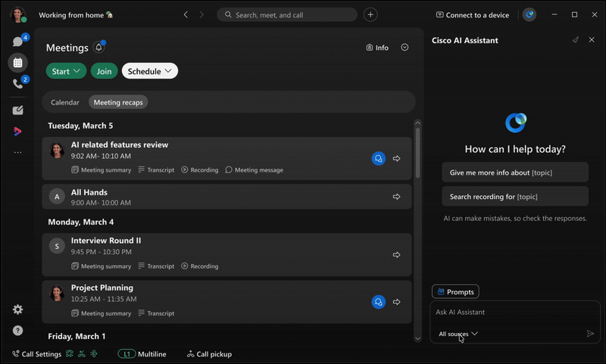
Task: Close the Cisco AI Assistant panel
Action: (x=592, y=40)
